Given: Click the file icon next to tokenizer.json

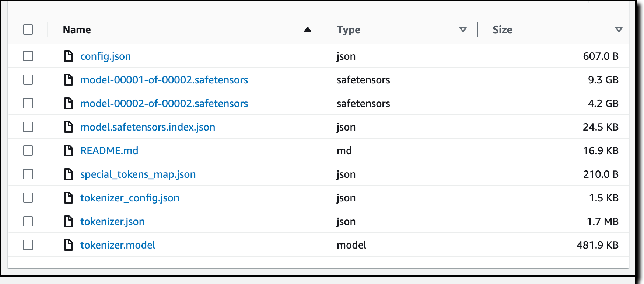Looking at the screenshot, I should (69, 221).
